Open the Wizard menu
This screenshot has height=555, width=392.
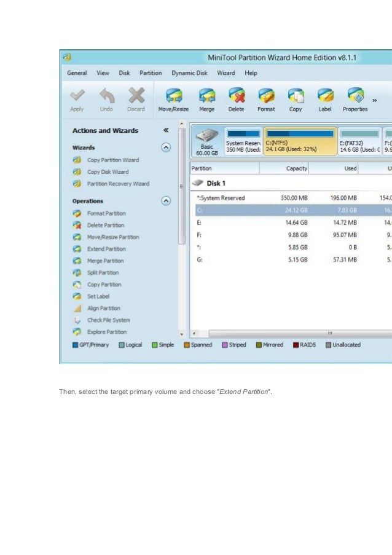(225, 73)
